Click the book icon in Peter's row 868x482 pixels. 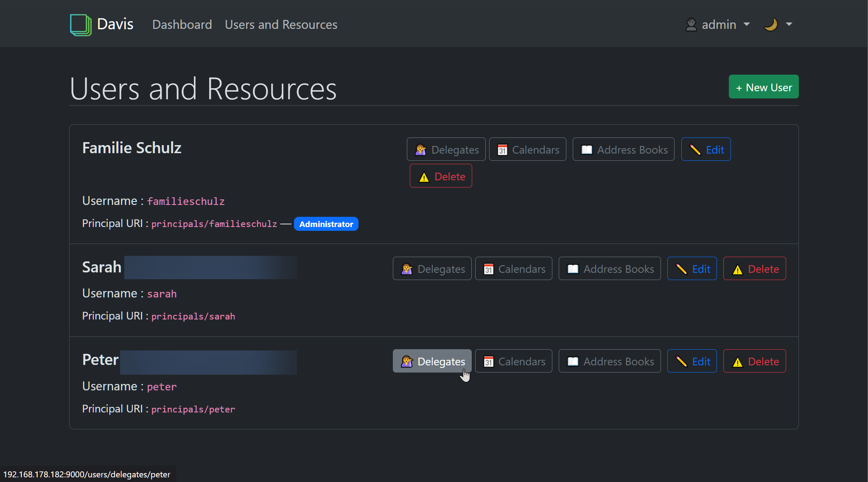573,361
